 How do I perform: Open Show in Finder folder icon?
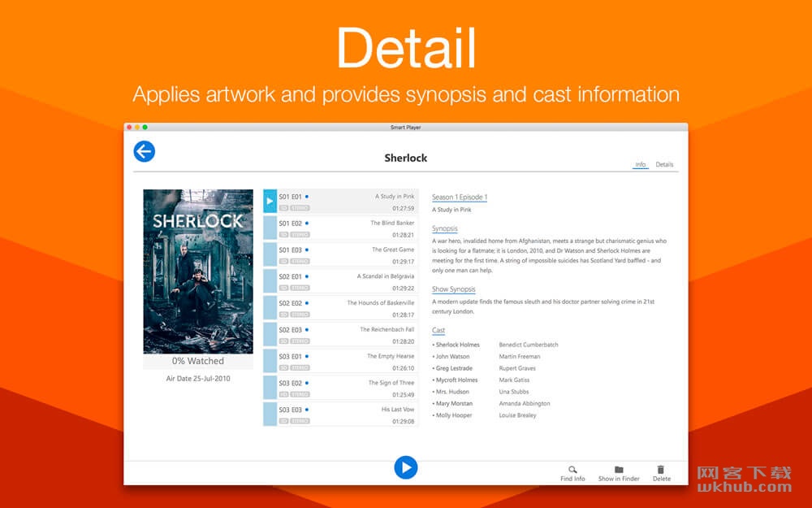pos(619,470)
